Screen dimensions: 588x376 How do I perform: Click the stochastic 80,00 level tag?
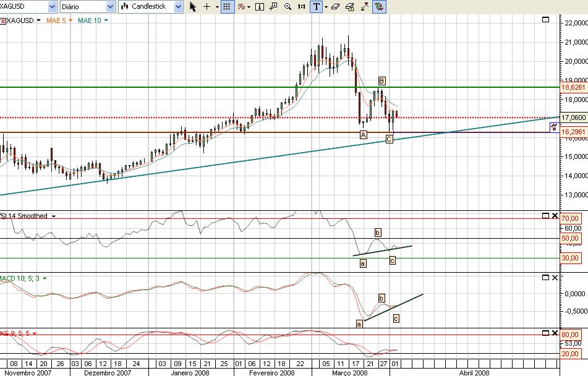click(x=569, y=335)
